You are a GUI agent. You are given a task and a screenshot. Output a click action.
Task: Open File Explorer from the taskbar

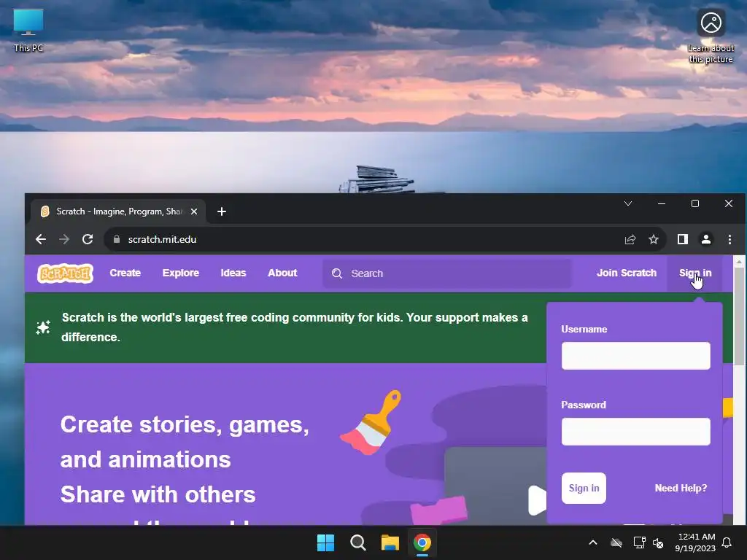pyautogui.click(x=390, y=542)
